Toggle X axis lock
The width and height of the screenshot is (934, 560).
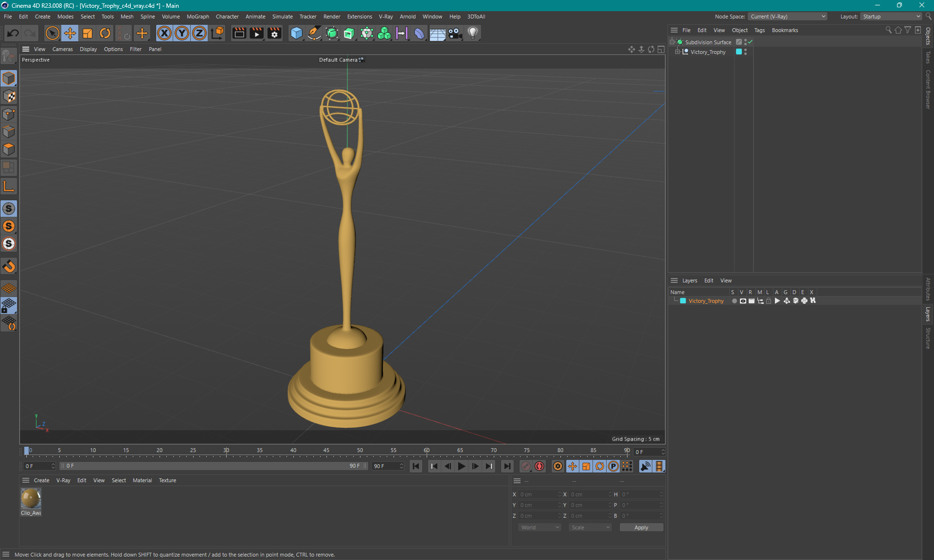pos(164,33)
